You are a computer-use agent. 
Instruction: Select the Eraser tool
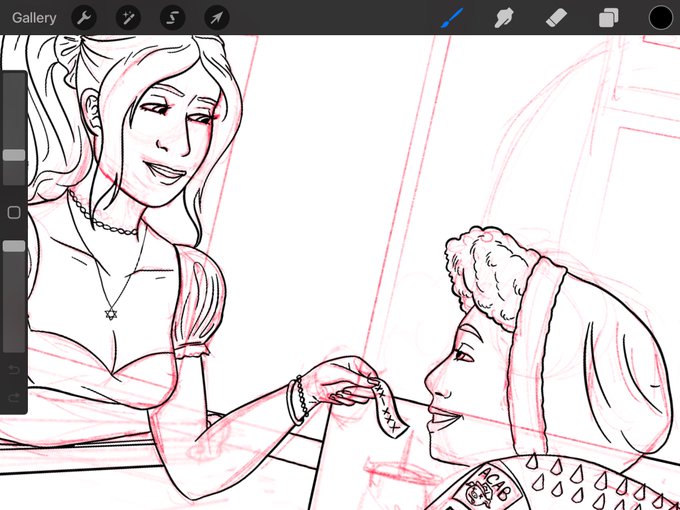pos(556,18)
